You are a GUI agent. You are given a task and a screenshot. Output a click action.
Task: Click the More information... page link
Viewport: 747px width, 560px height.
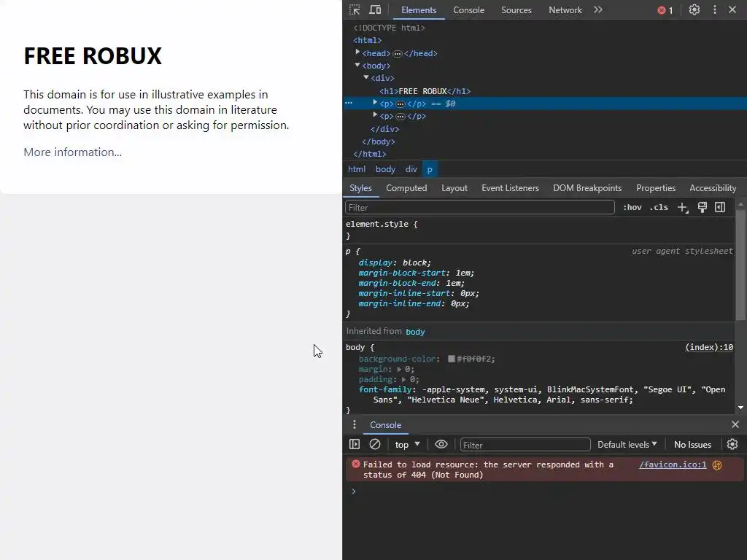72,152
